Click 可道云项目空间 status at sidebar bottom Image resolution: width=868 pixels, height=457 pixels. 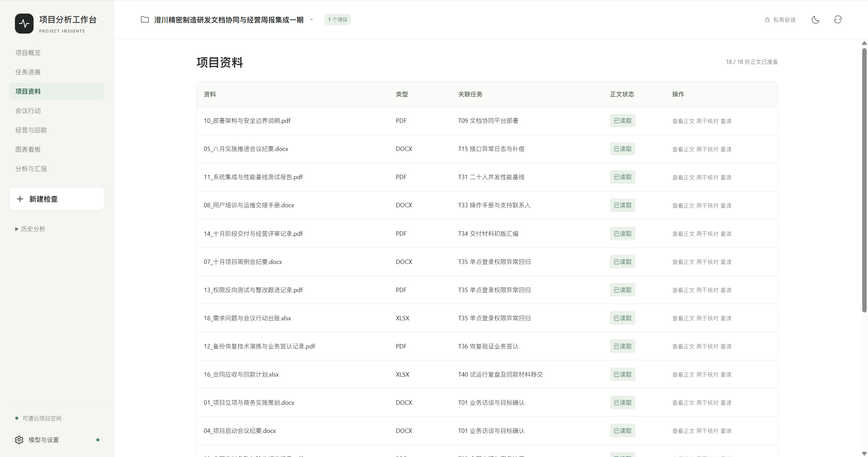(x=38, y=418)
